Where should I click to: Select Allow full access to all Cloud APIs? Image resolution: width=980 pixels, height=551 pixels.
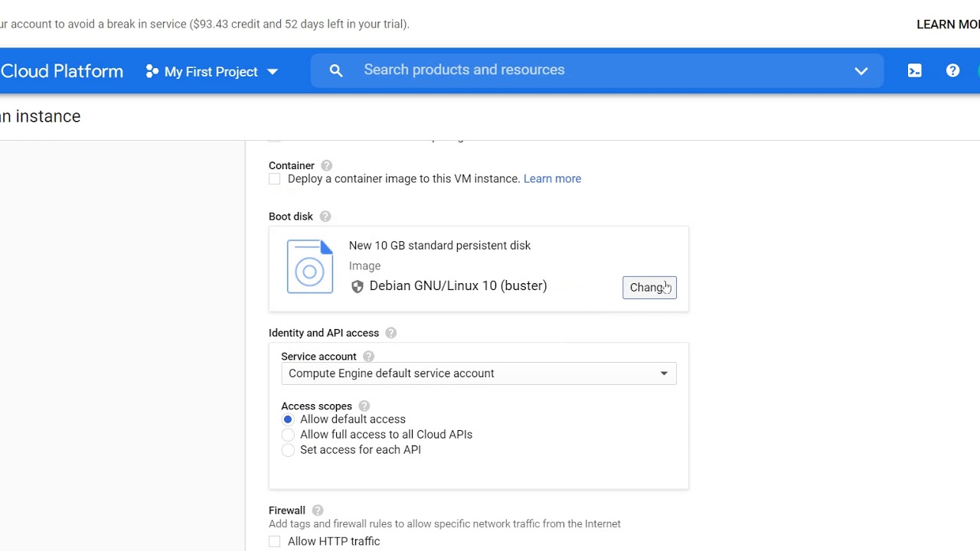pyautogui.click(x=288, y=435)
